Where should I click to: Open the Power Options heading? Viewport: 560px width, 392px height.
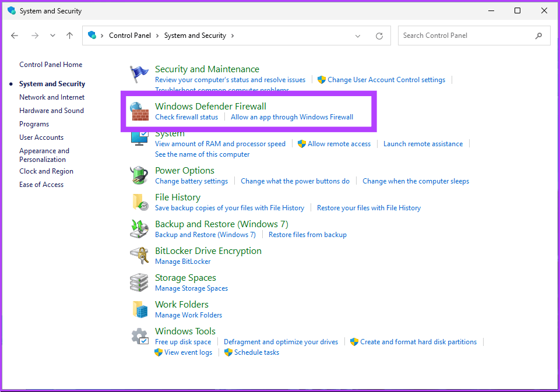click(185, 171)
